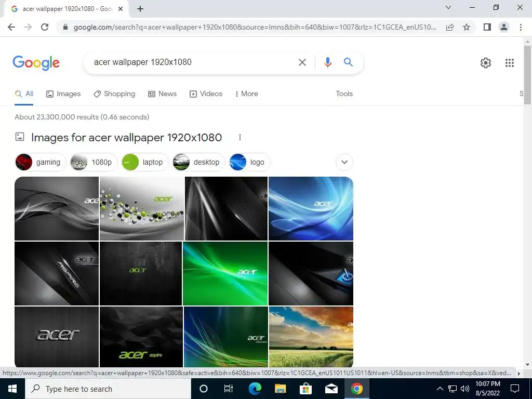Screen dimensions: 532x399
Task: Share this page using the share icon
Action: click(450, 27)
